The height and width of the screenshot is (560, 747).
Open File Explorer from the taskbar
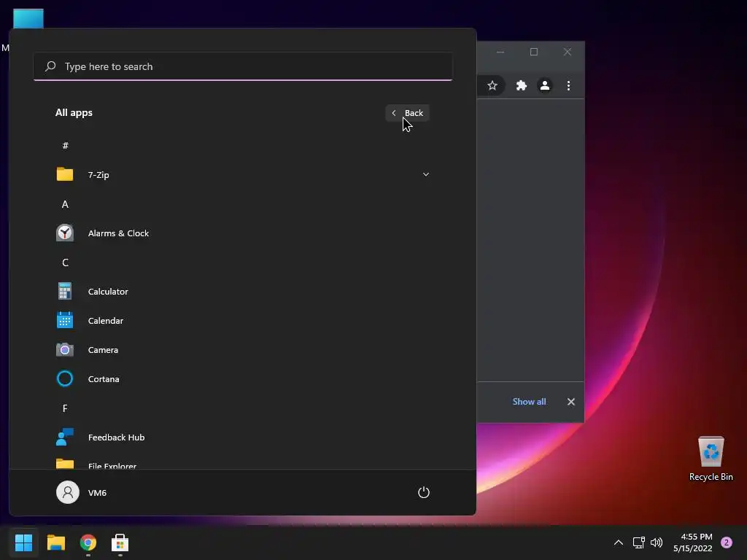point(56,542)
